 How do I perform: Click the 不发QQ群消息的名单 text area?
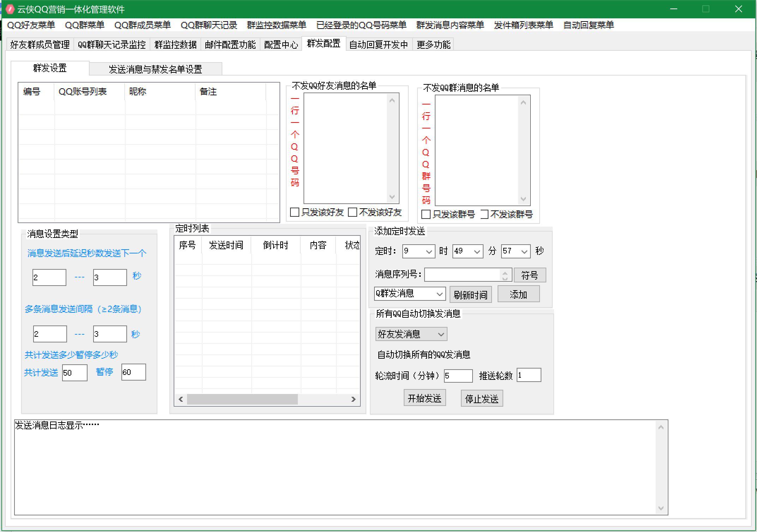tap(476, 150)
